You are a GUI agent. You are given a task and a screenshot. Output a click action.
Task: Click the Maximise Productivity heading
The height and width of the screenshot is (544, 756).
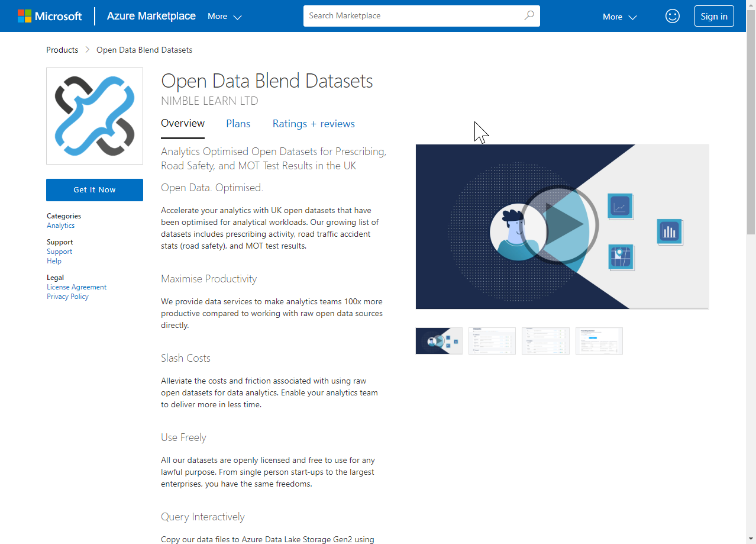click(x=209, y=279)
